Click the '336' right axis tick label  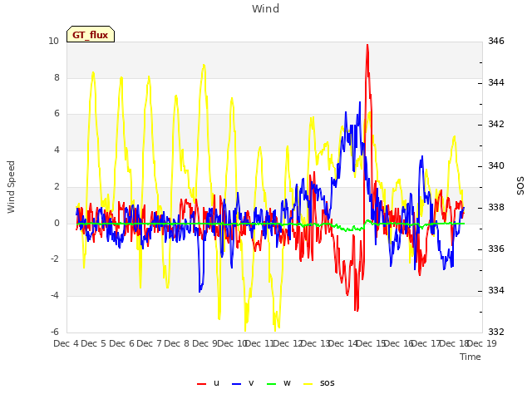496,249
